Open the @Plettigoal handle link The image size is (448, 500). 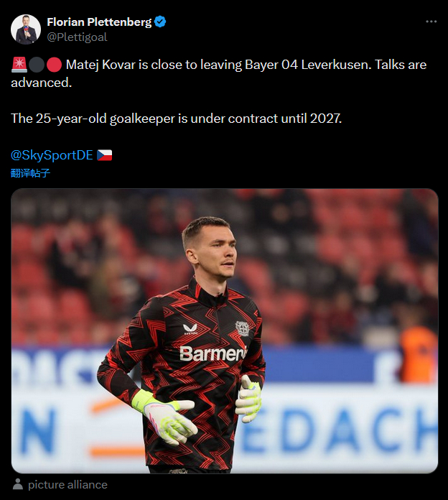[77, 37]
